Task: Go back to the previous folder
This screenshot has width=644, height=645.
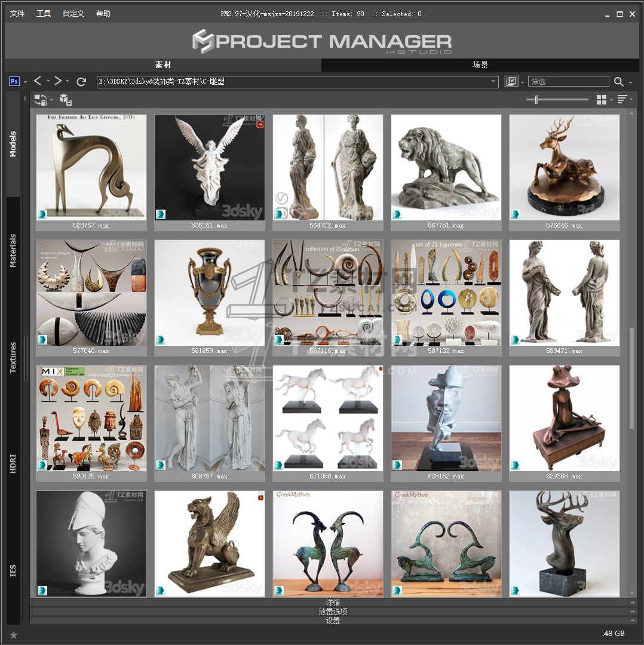Action: pos(38,81)
